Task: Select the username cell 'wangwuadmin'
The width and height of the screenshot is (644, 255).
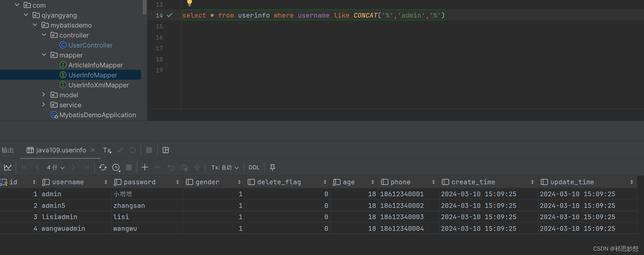Action: pos(75,228)
